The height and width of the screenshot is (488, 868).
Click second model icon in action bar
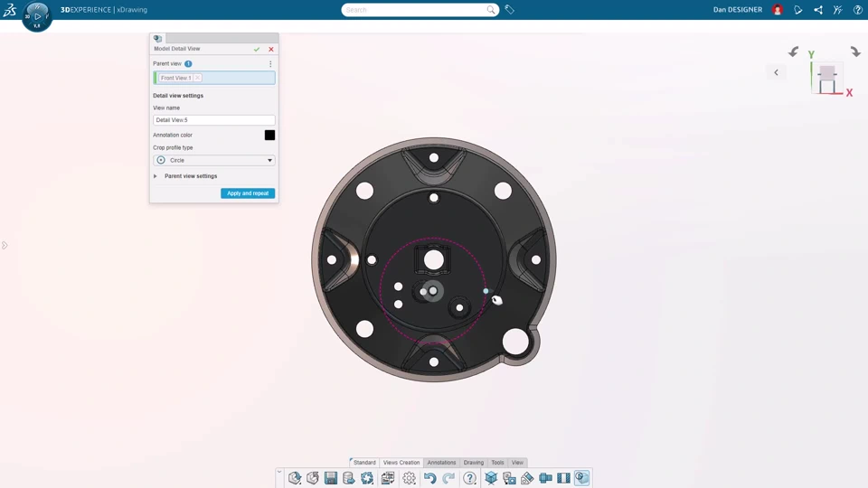pos(313,478)
